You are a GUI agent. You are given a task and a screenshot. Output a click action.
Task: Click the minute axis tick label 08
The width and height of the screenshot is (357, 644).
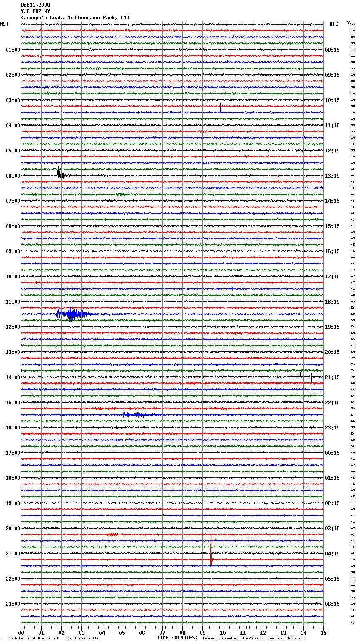(182, 633)
